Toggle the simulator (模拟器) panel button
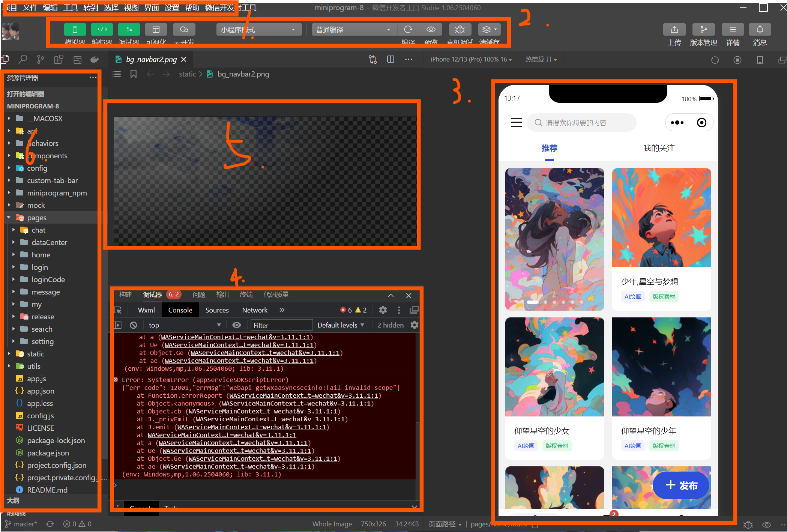Image resolution: width=787 pixels, height=532 pixels. coord(75,29)
